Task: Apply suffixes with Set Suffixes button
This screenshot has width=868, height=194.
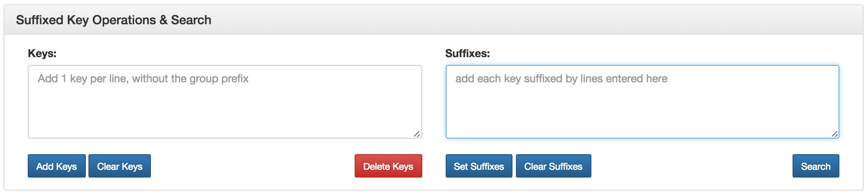Action: tap(479, 166)
